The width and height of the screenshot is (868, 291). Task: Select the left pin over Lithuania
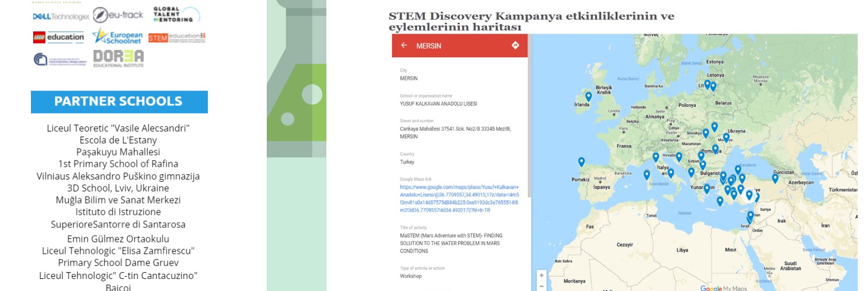tap(707, 85)
